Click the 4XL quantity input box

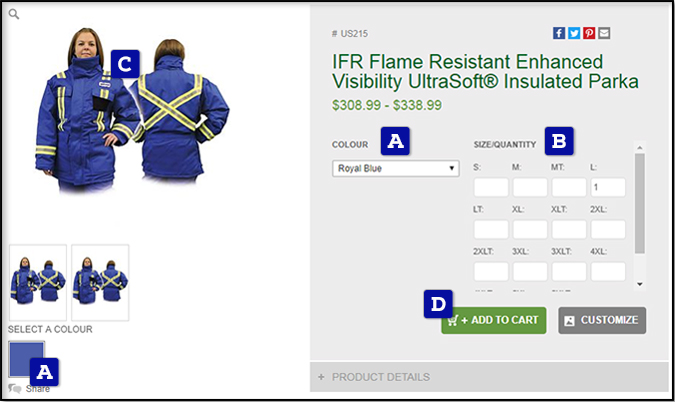tap(608, 272)
